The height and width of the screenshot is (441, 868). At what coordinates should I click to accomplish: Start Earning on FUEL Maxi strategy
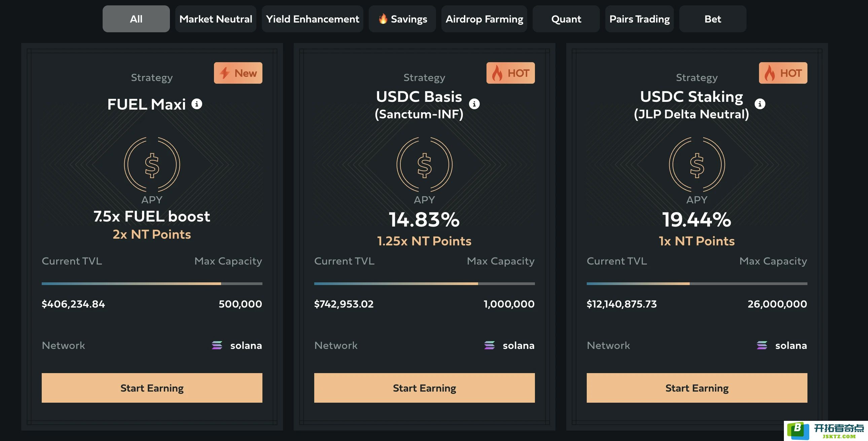click(x=152, y=388)
